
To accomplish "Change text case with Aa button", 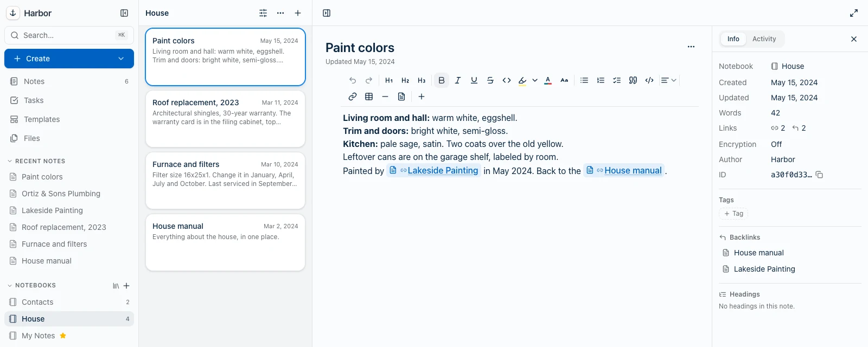I will (x=564, y=80).
